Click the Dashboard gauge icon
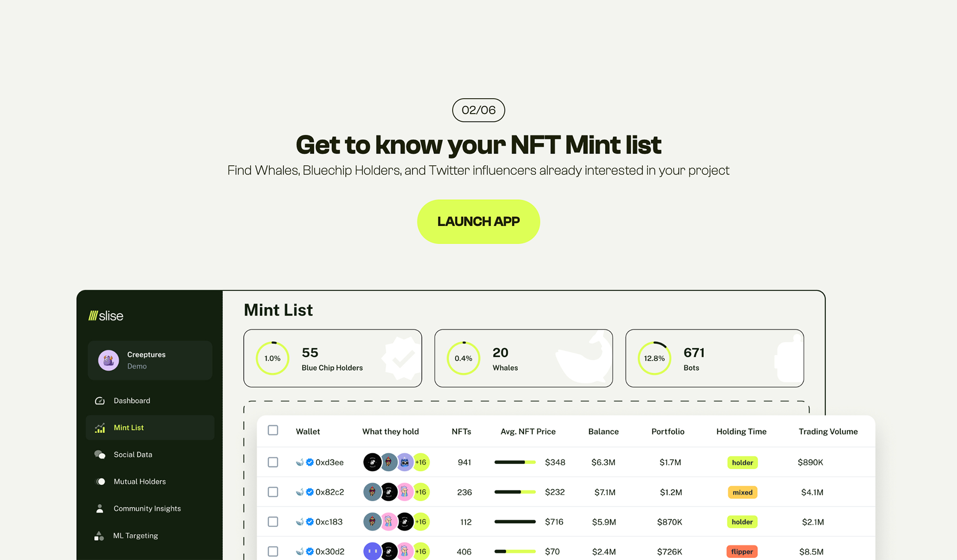 tap(100, 401)
